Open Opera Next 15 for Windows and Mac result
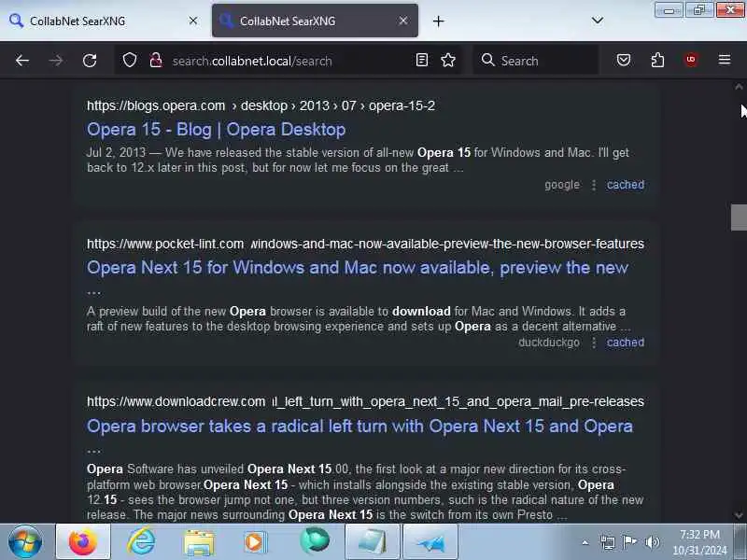747x560 pixels. (x=358, y=268)
